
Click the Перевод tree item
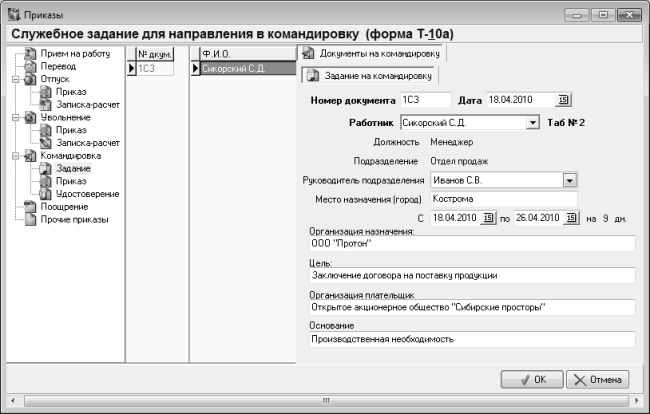point(58,65)
